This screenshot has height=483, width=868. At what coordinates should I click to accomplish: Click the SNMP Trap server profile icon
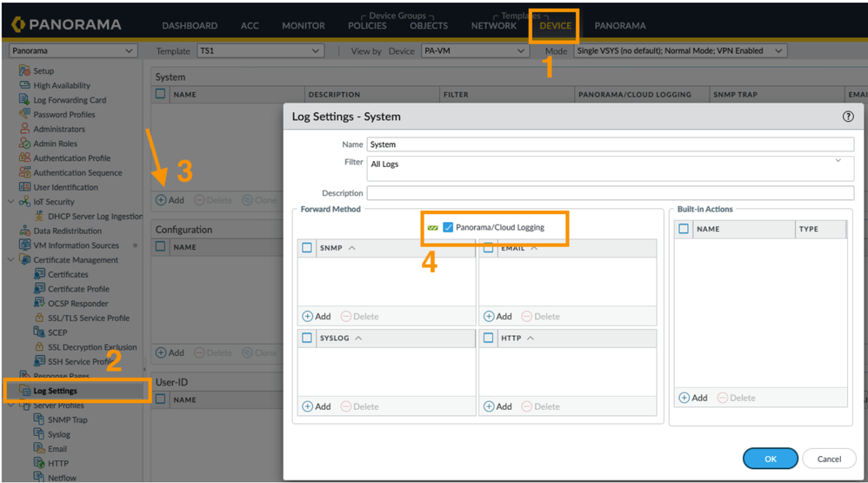pyautogui.click(x=39, y=419)
